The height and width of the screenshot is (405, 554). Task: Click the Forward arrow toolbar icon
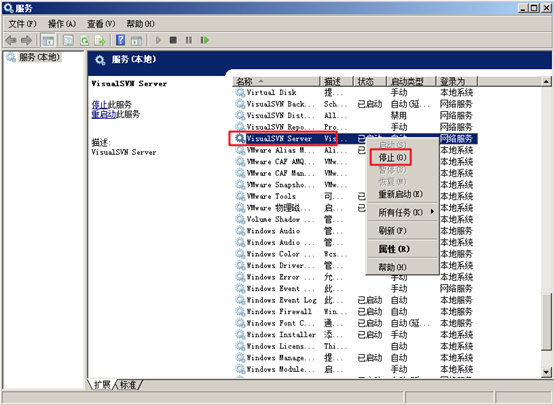26,40
